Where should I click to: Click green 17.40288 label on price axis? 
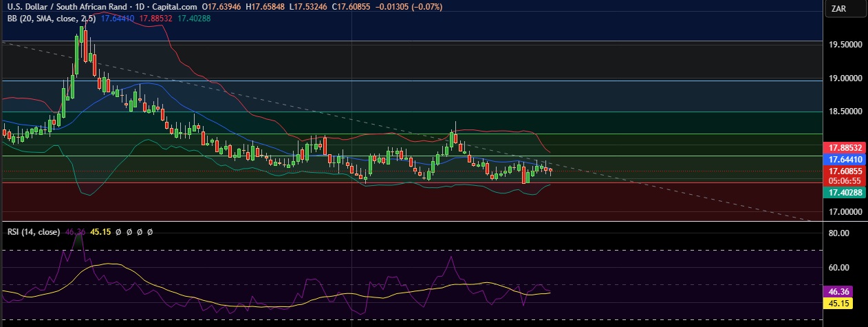pos(844,193)
